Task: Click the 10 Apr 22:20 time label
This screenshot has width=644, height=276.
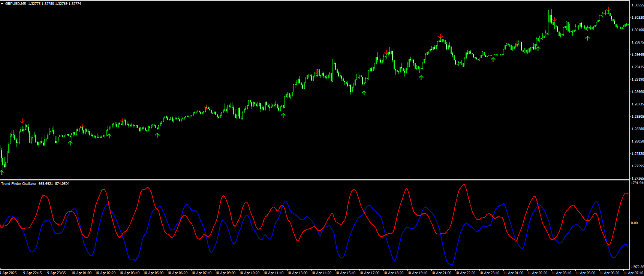Action: (465, 273)
